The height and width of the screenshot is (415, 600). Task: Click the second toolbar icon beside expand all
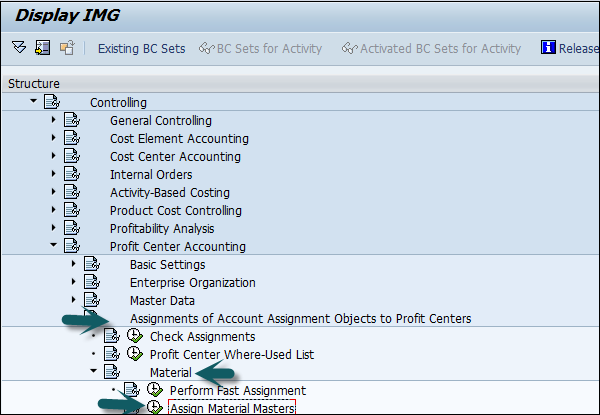pos(42,48)
